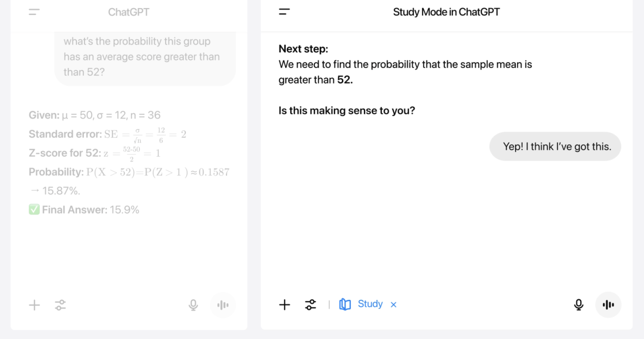This screenshot has height=339, width=644.
Task: Click the green Final Answer checkmark
Action: click(34, 210)
